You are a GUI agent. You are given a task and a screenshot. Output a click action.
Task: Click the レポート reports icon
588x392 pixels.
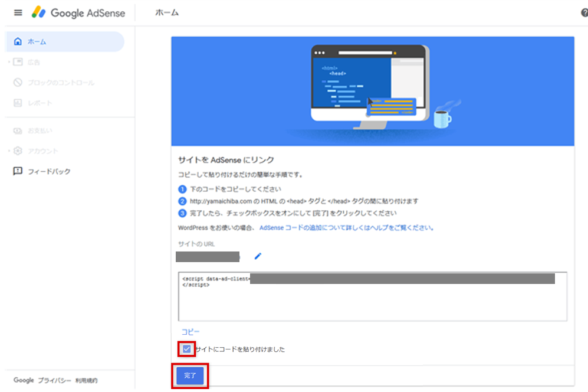[x=18, y=103]
